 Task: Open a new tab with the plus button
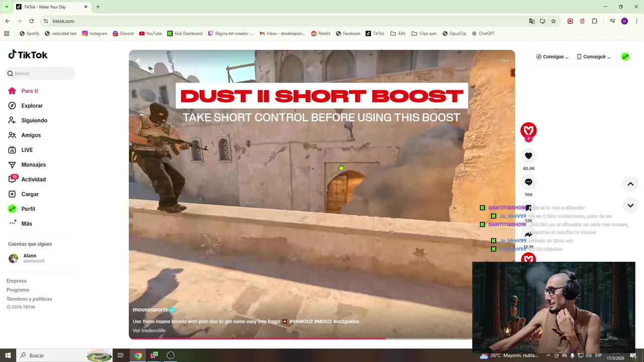point(98,7)
